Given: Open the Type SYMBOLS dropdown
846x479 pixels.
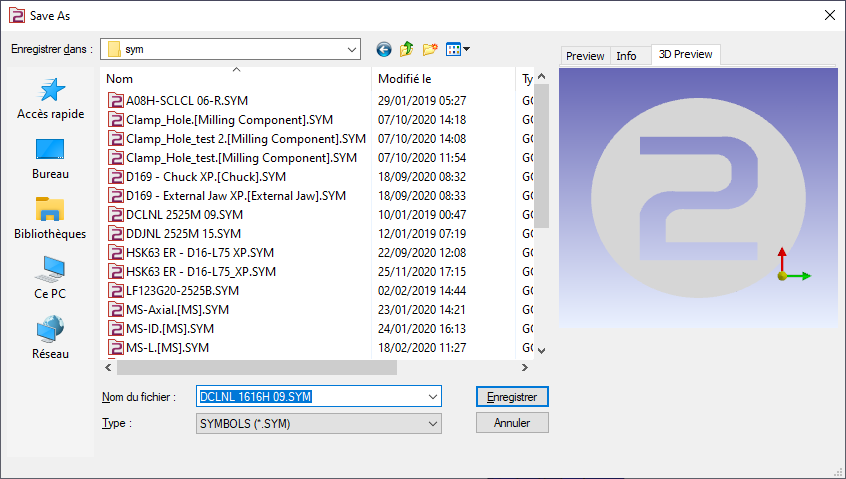Looking at the screenshot, I should click(x=432, y=423).
